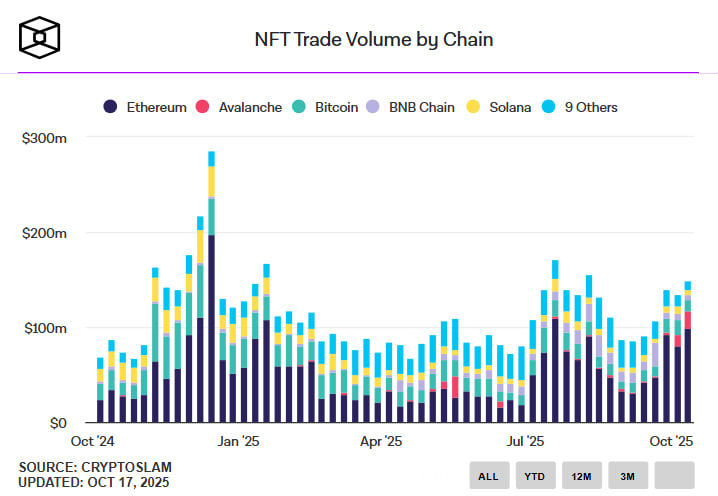Toggle the Ethereum legend dot

tap(109, 107)
